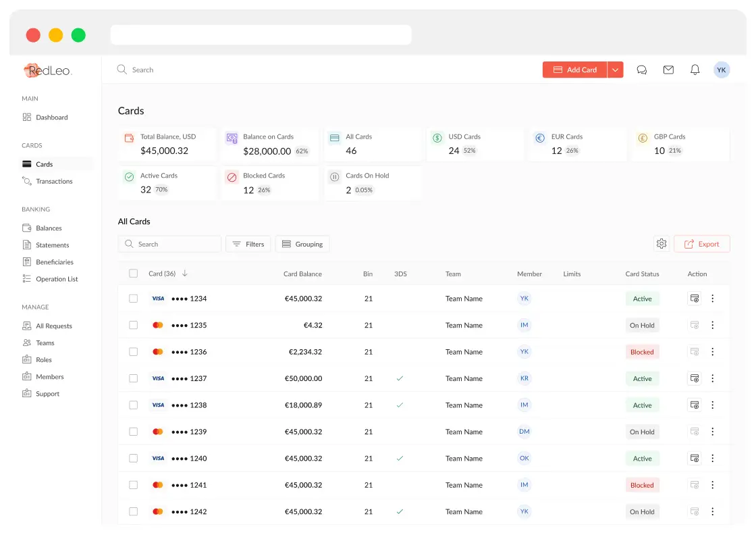Open the YK profile avatar
Image resolution: width=756 pixels, height=535 pixels.
point(722,70)
